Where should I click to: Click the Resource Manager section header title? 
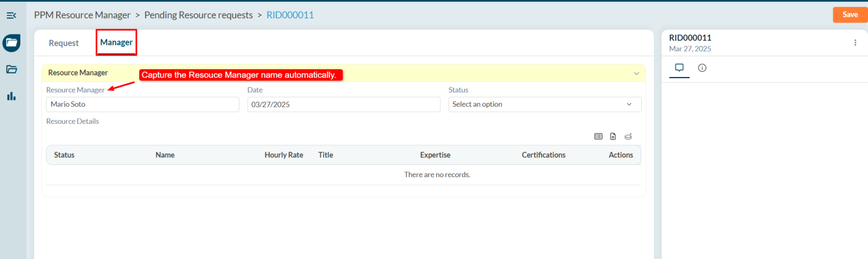[78, 73]
